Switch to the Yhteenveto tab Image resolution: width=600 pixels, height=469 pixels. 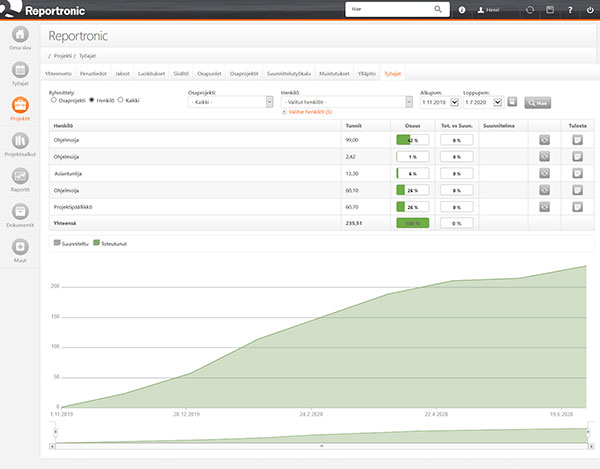pyautogui.click(x=59, y=73)
